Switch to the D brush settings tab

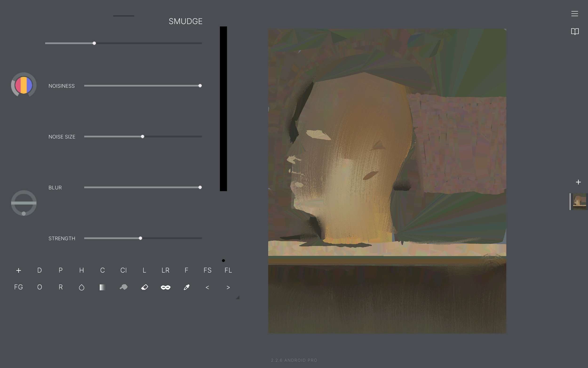coord(40,270)
